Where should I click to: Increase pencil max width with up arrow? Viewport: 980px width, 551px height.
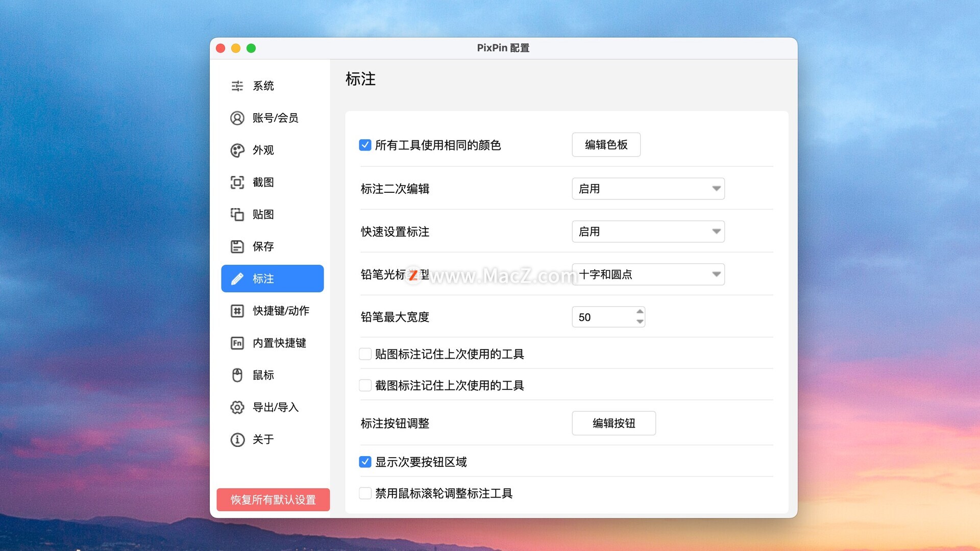point(640,312)
